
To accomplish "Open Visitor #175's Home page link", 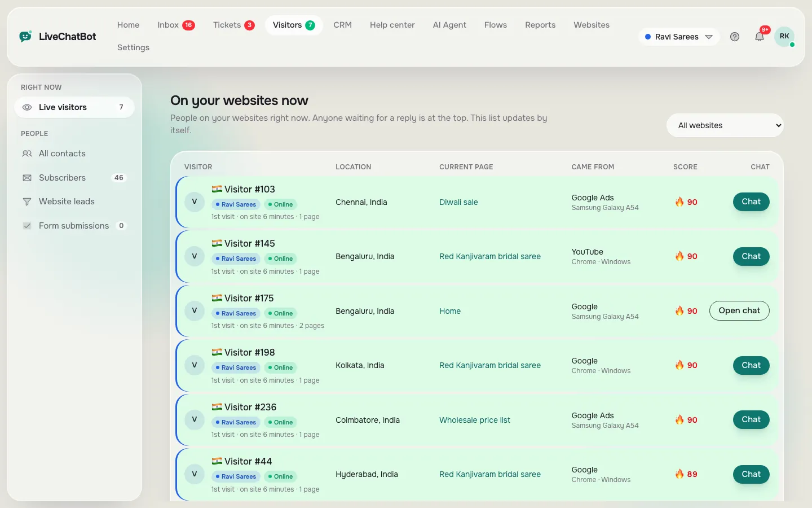I will point(450,311).
